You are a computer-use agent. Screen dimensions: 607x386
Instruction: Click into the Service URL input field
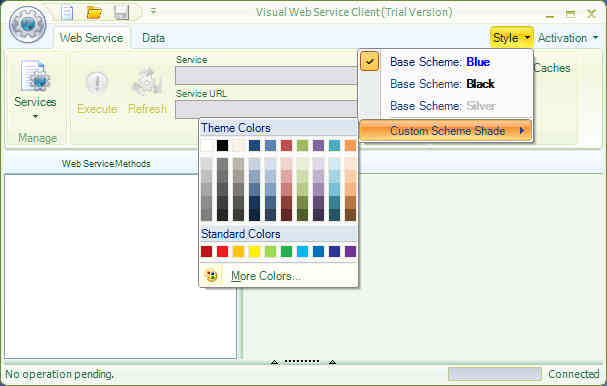pos(266,110)
